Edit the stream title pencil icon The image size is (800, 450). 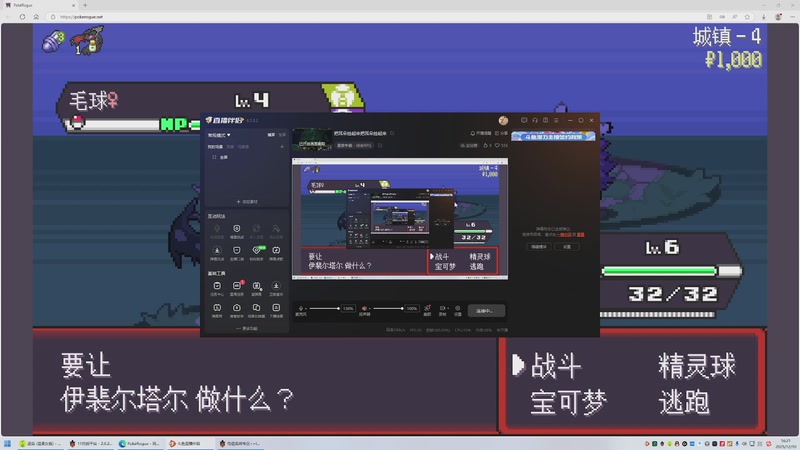[392, 133]
